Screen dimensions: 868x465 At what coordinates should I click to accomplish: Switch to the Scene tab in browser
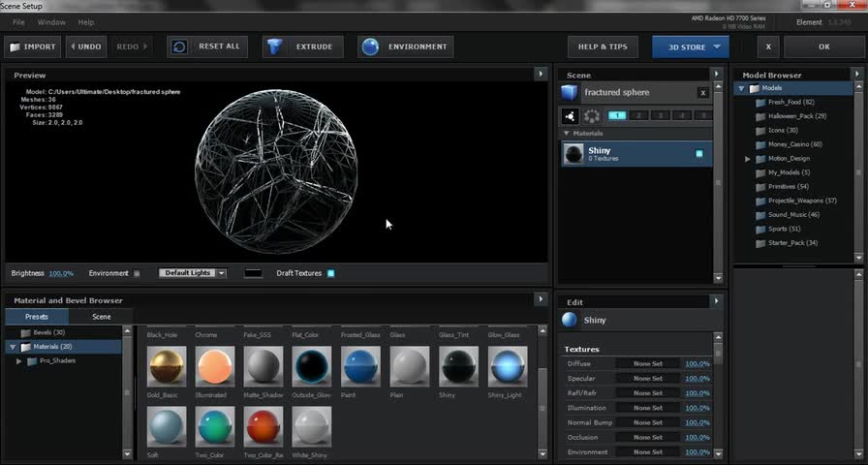(x=102, y=317)
